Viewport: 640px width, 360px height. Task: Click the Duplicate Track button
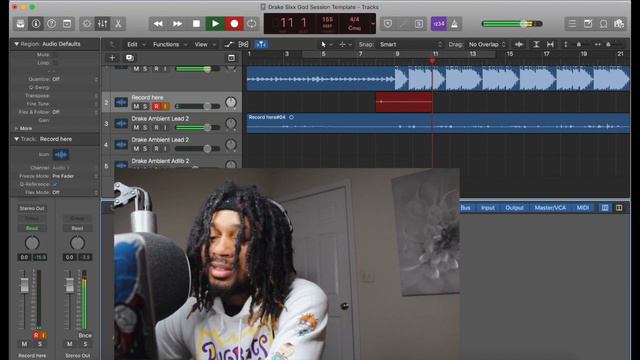130,58
